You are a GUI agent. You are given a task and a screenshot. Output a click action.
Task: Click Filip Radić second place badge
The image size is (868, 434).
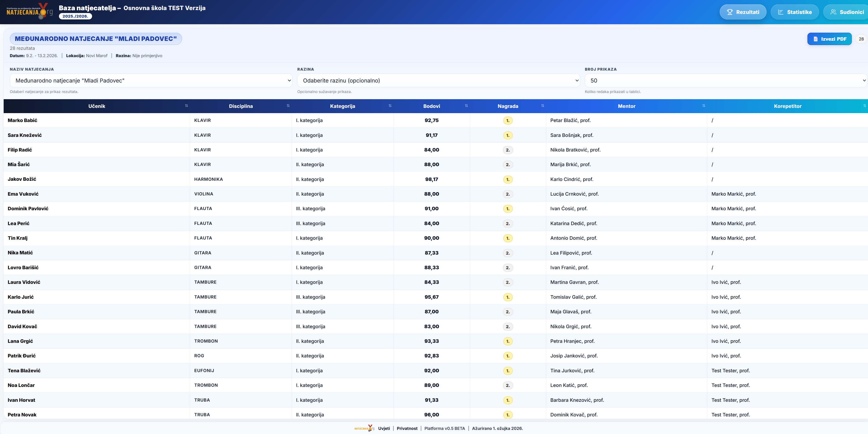tap(508, 150)
